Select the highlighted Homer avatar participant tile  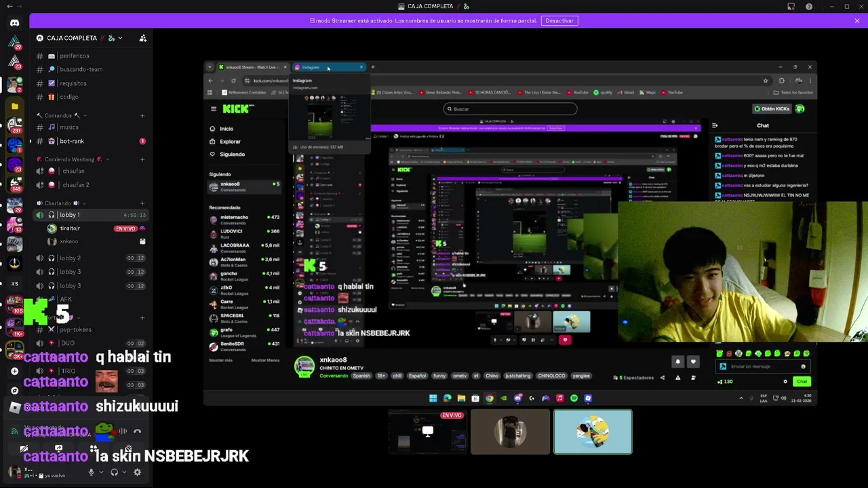coord(593,432)
